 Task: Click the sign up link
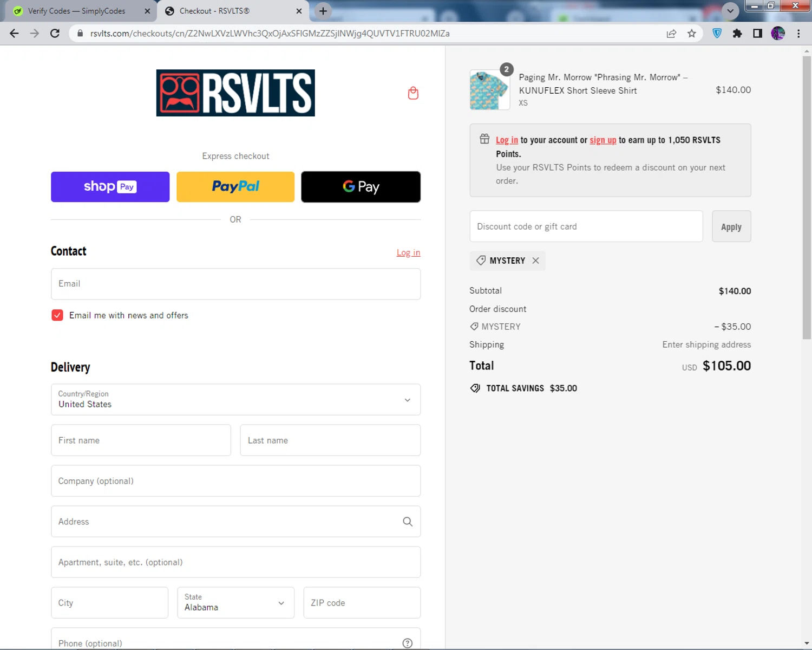click(x=603, y=140)
